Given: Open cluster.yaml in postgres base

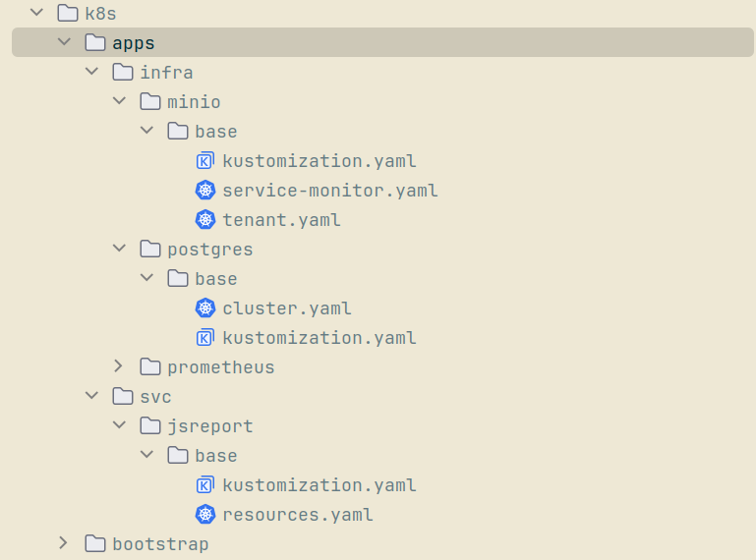Looking at the screenshot, I should (286, 308).
